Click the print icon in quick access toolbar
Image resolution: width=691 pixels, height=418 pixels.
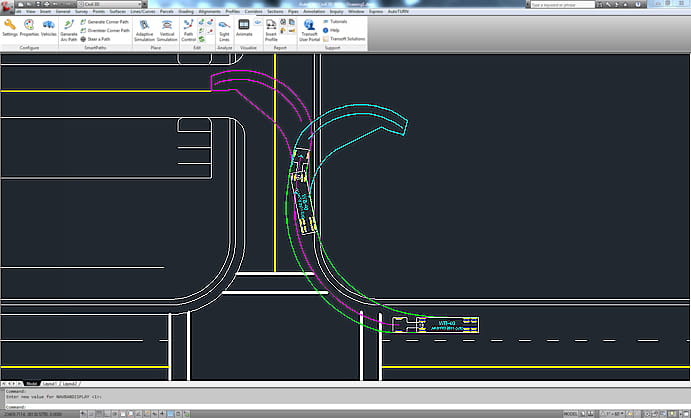tap(46, 4)
